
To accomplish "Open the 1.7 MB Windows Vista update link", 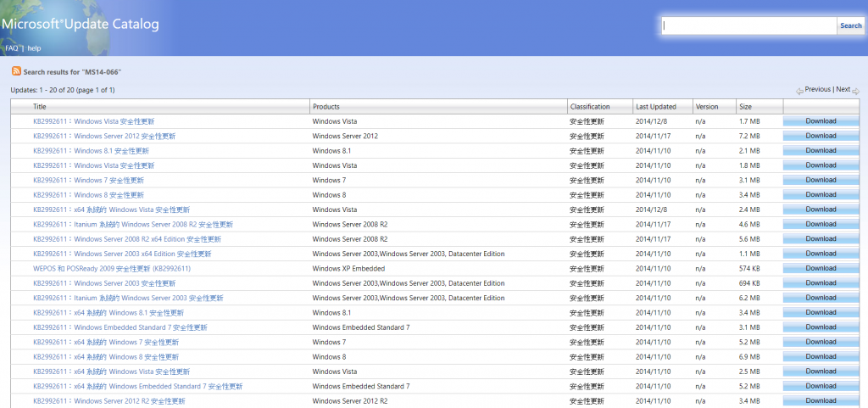I will 93,121.
